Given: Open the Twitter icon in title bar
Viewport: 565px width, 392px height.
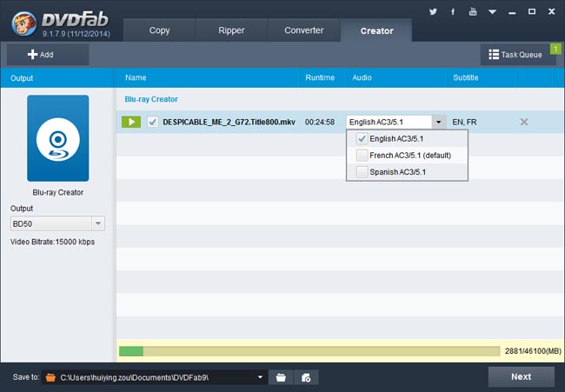Looking at the screenshot, I should pyautogui.click(x=433, y=12).
